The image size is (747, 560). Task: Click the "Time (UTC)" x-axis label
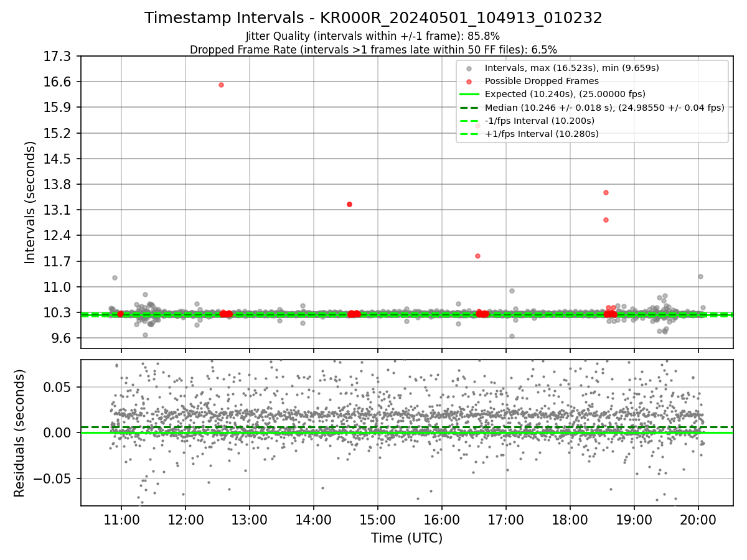(407, 538)
